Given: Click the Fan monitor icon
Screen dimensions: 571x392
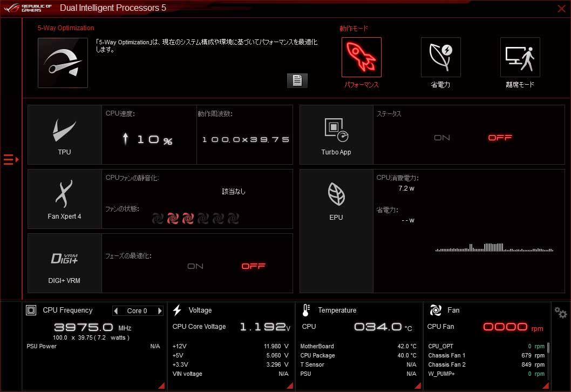Looking at the screenshot, I should pos(436,310).
